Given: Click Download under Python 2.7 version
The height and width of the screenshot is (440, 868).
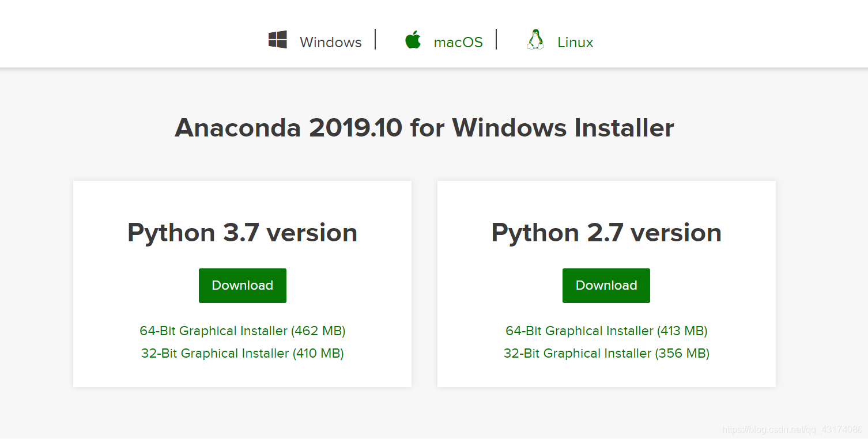Looking at the screenshot, I should (606, 285).
